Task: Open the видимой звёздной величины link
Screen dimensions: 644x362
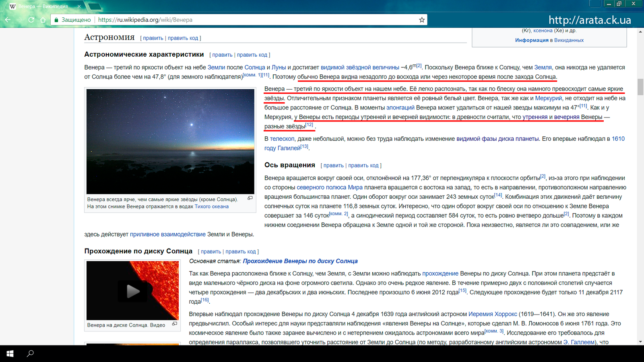Action: click(x=360, y=68)
